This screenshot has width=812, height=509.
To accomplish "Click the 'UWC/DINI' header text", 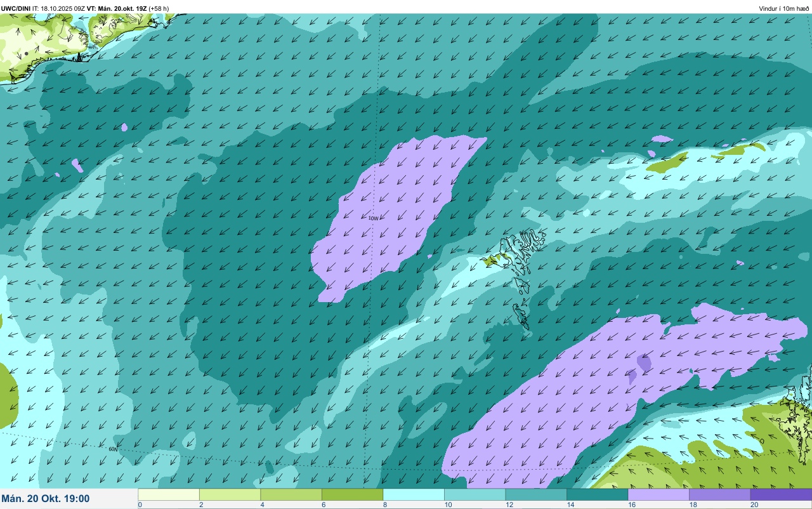I will point(16,8).
